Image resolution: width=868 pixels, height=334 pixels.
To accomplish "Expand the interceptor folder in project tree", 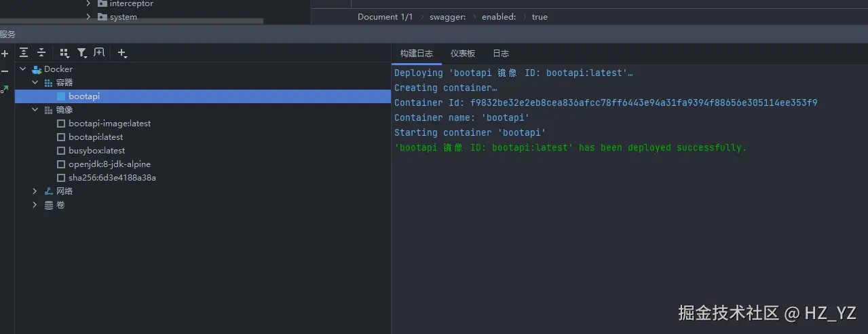I will coord(88,3).
